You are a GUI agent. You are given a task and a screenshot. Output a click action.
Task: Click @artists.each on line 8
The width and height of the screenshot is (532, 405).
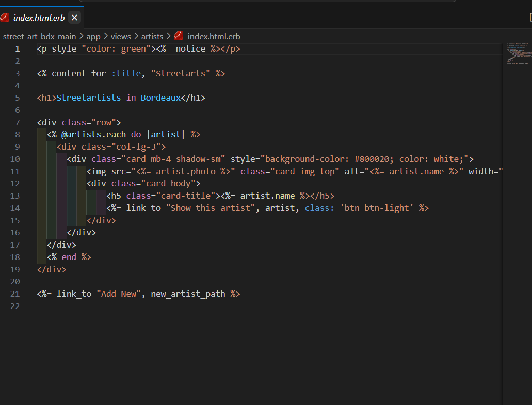point(94,134)
